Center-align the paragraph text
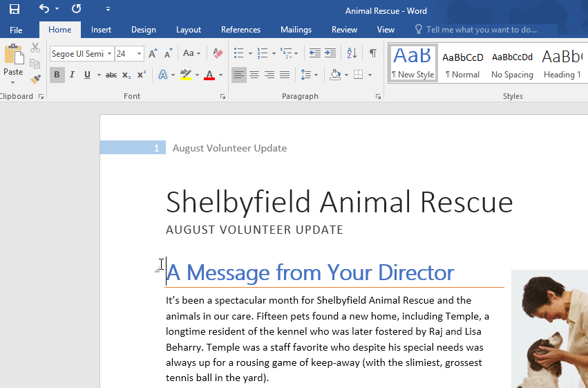588x388 pixels. coord(254,75)
